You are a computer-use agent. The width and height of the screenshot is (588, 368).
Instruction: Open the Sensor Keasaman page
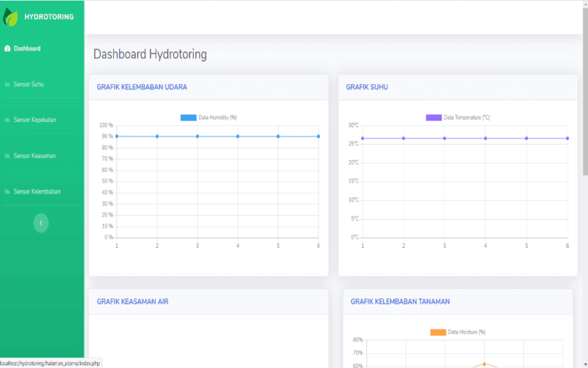click(34, 156)
